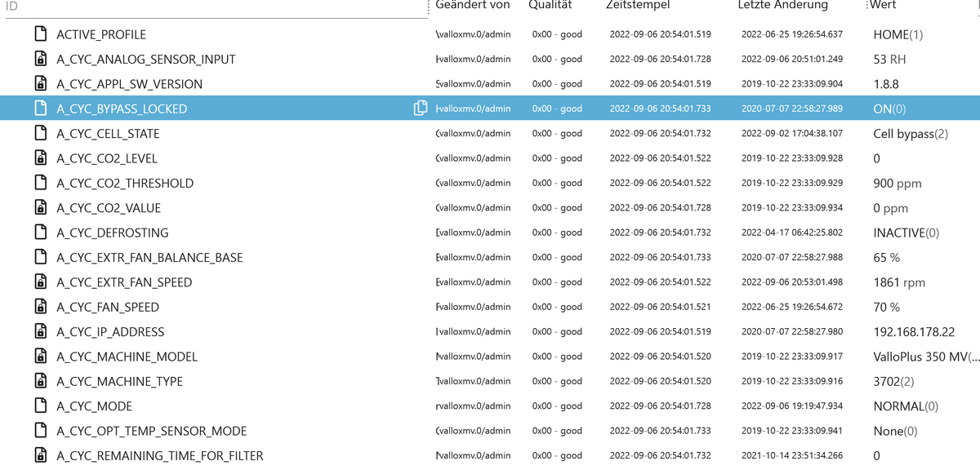980x470 pixels.
Task: Click the locked file icon for A_CYC_EXTR_FAN_SPEED
Action: pyautogui.click(x=39, y=282)
